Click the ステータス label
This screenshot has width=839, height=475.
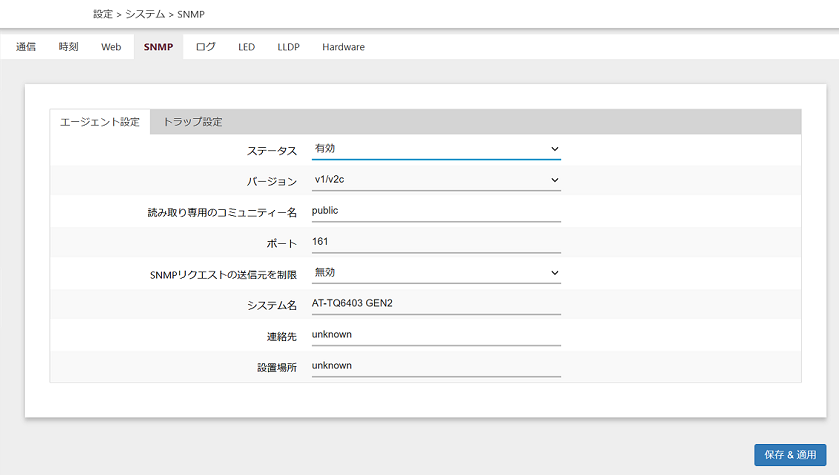point(271,151)
